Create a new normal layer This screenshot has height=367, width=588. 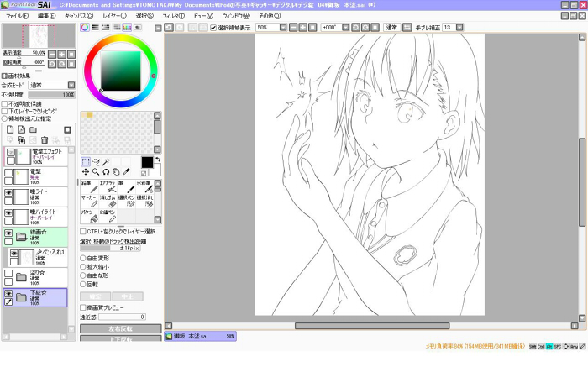10,129
